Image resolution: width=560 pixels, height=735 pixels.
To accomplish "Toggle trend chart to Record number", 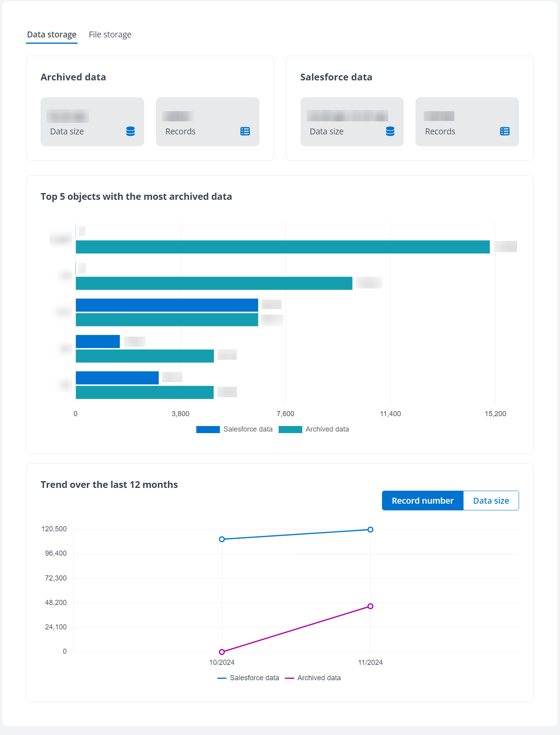I will [x=422, y=501].
